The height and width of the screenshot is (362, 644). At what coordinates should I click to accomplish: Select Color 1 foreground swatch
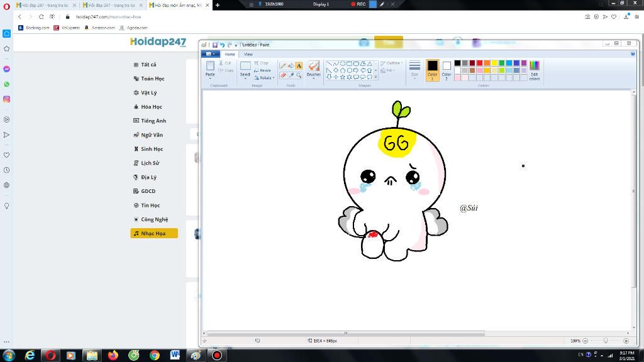pyautogui.click(x=432, y=70)
